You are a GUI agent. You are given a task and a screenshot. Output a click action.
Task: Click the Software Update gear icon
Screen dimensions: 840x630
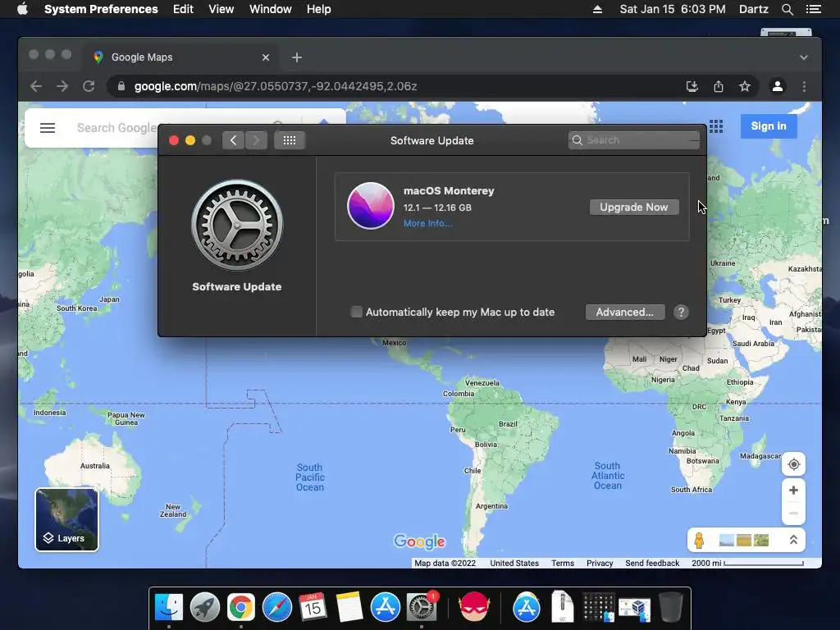click(x=237, y=225)
